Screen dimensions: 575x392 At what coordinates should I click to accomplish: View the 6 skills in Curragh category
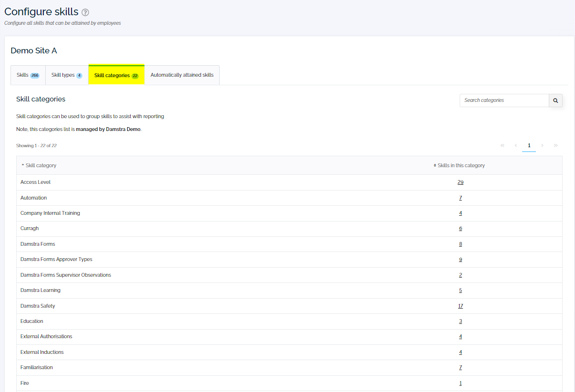(x=460, y=228)
